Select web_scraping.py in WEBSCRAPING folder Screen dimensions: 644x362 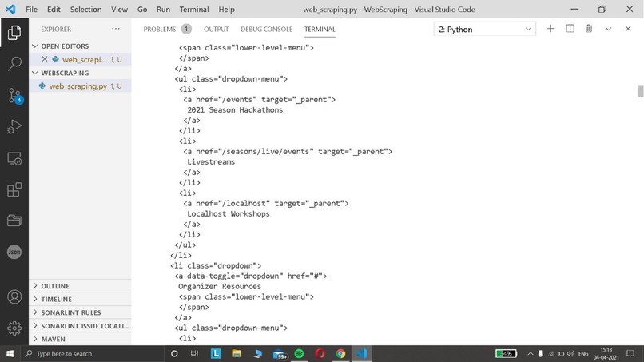click(x=81, y=86)
